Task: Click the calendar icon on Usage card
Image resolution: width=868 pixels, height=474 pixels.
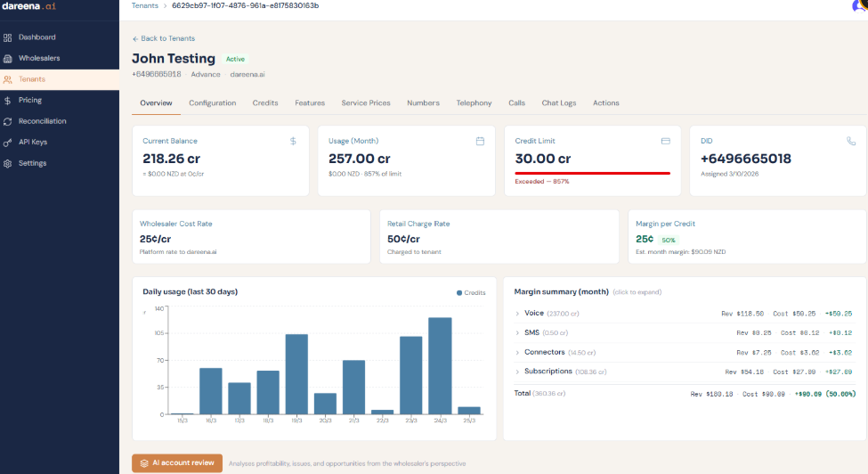Action: click(x=480, y=141)
